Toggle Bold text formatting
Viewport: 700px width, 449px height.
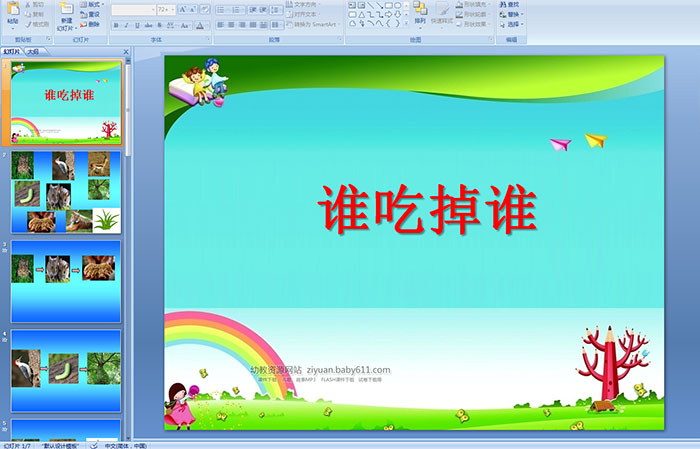tap(114, 25)
